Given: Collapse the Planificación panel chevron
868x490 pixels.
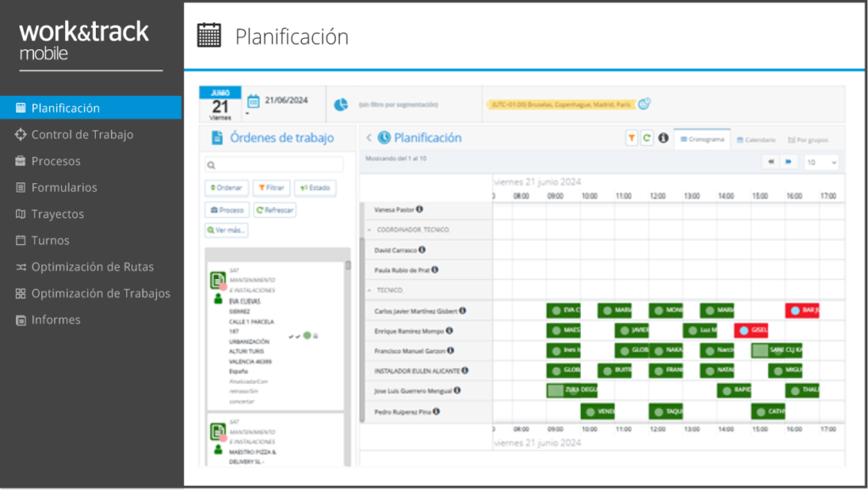Looking at the screenshot, I should pyautogui.click(x=369, y=137).
